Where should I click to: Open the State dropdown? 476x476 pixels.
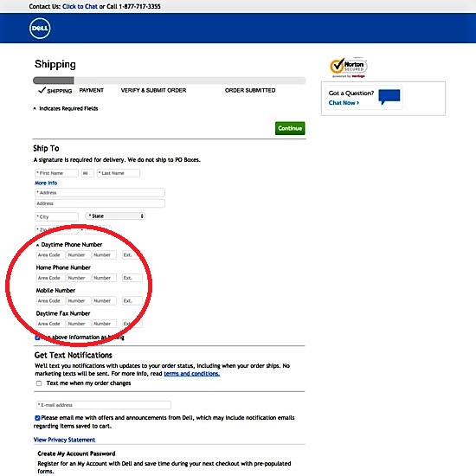115,216
